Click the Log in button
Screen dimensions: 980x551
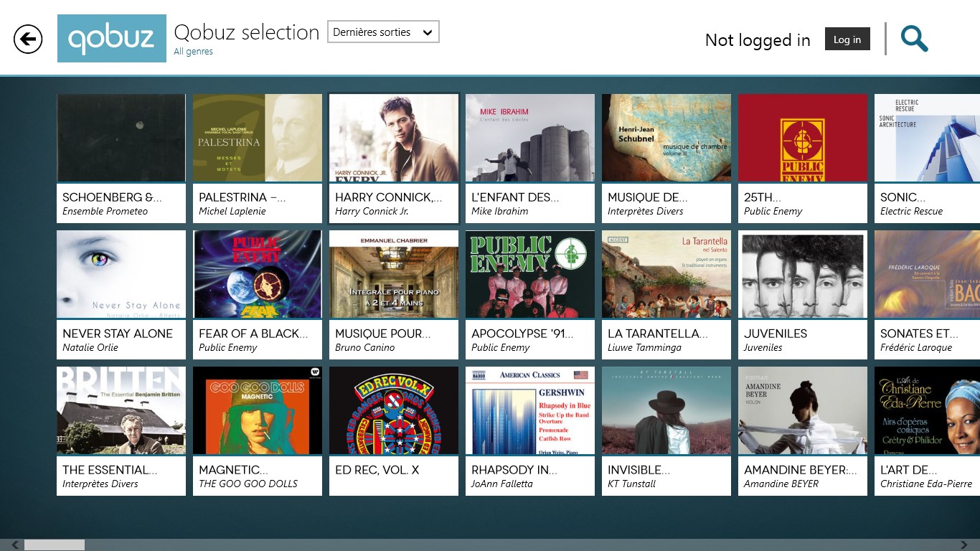[x=847, y=39]
